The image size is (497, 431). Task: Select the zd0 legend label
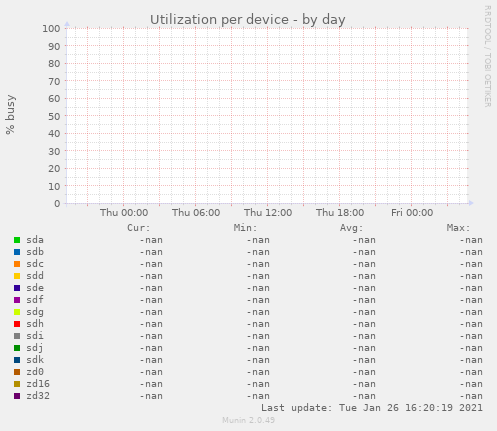point(35,372)
